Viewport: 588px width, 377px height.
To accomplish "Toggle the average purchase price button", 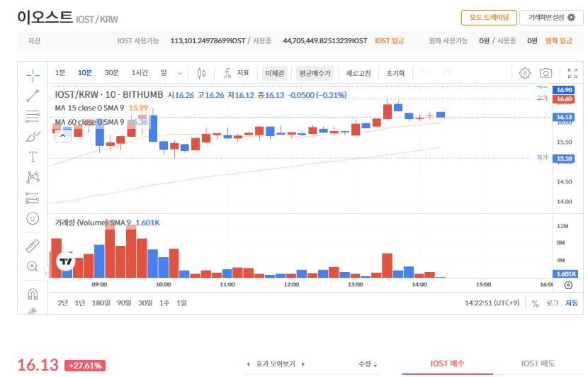I will coord(315,73).
